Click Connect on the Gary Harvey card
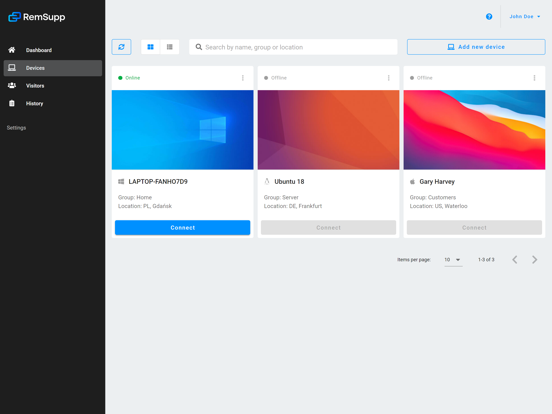 point(474,227)
